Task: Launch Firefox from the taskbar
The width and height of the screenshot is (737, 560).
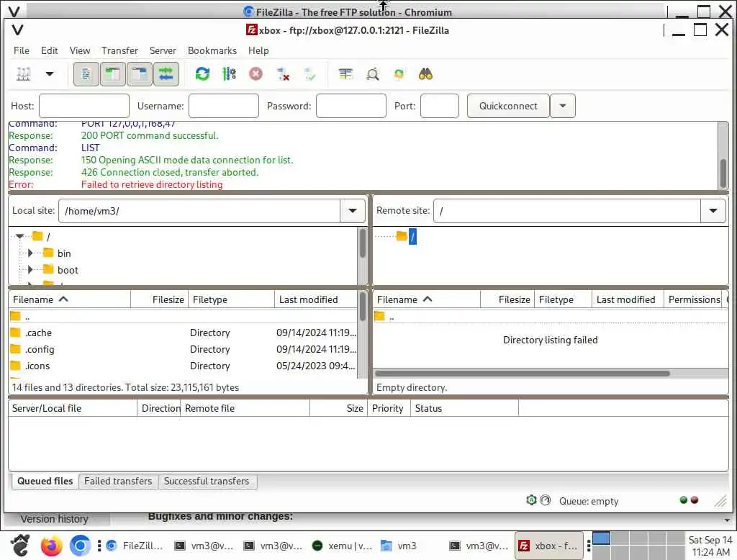Action: click(x=52, y=546)
